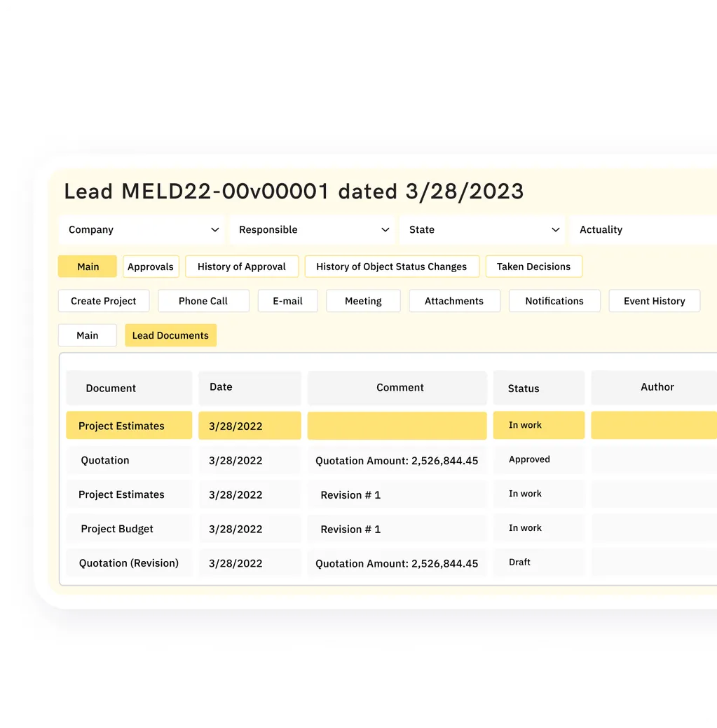Click the Create Project button
Viewport: 717px width, 728px height.
[x=104, y=301]
